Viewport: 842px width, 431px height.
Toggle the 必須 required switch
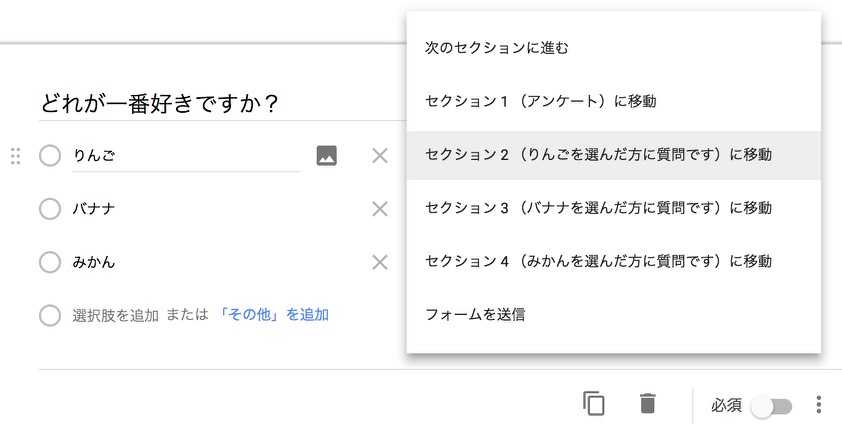click(772, 406)
